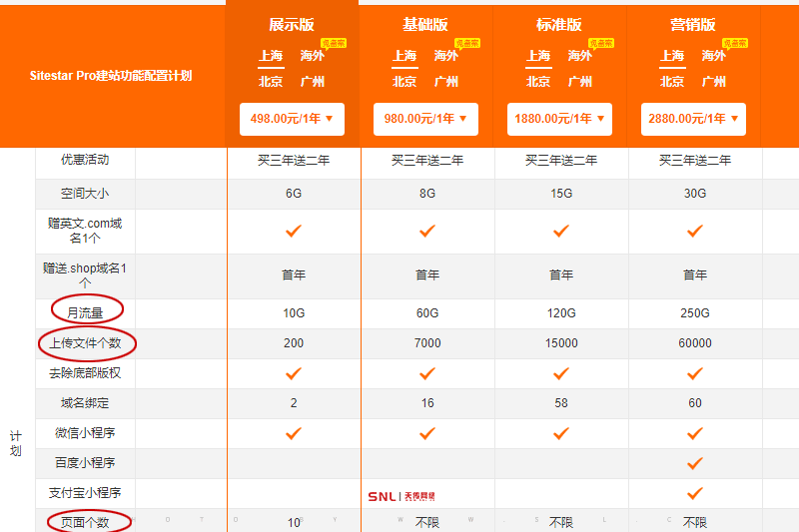Select 海外 region under 标准版

tap(580, 56)
